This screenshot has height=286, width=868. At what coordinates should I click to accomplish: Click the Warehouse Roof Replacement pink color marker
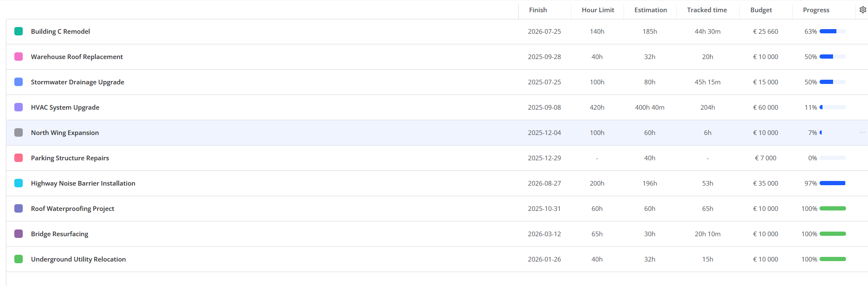coord(19,57)
